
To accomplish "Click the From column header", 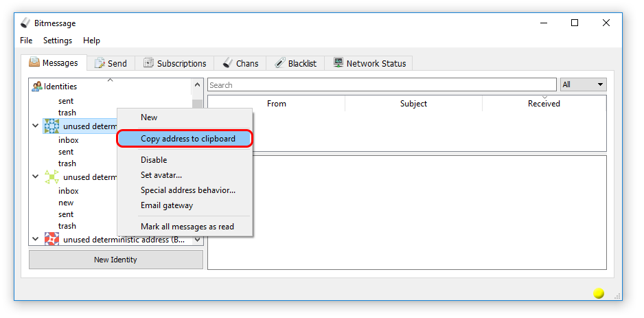I will coord(277,104).
